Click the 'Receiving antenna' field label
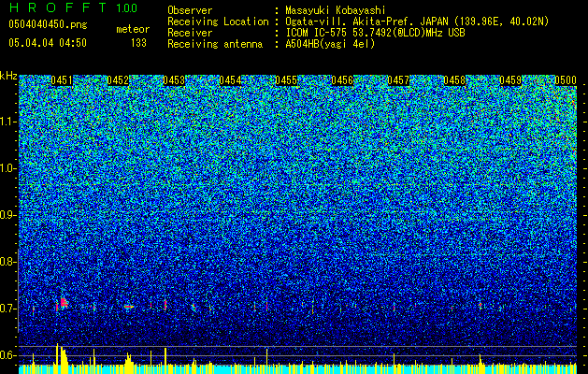The height and width of the screenshot is (374, 588). click(x=215, y=44)
